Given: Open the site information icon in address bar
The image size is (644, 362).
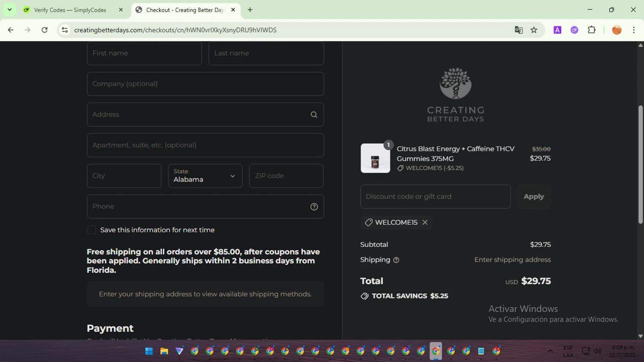Looking at the screenshot, I should 65,30.
